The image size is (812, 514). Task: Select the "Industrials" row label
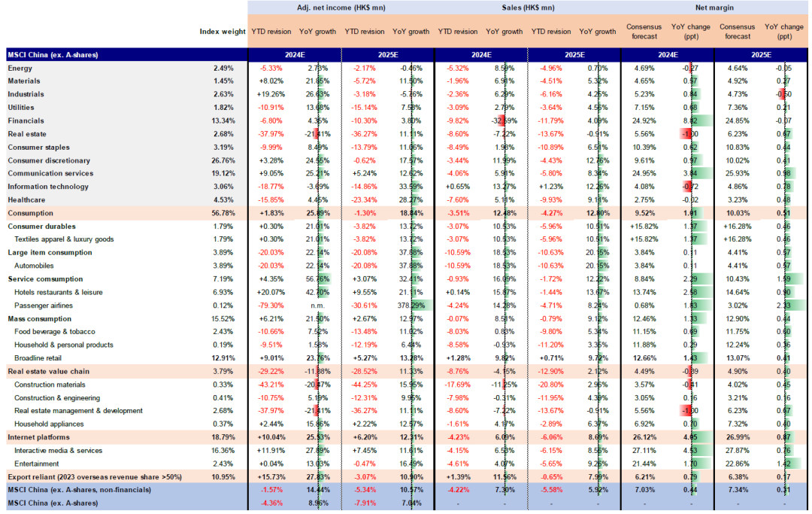[26, 94]
